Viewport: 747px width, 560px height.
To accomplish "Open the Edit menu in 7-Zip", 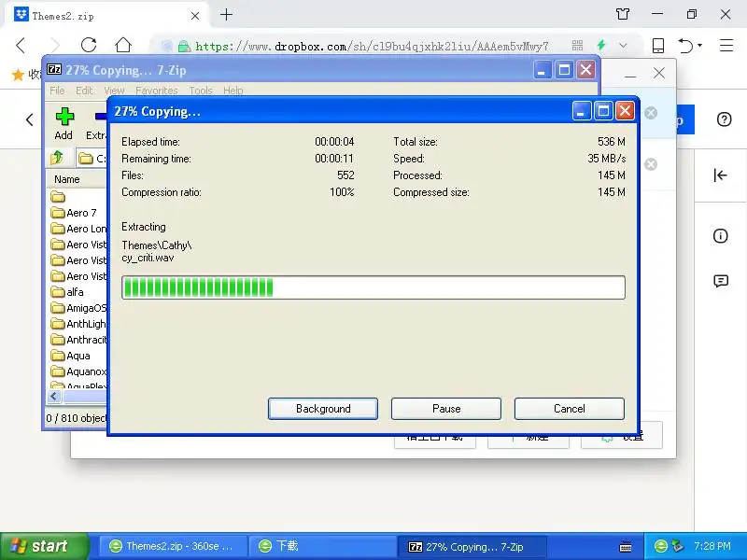I will 84,91.
